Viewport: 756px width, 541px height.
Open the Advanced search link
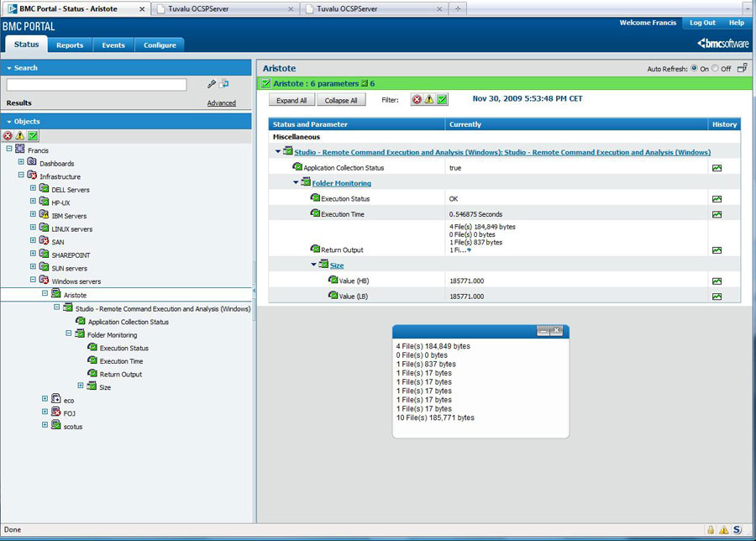pyautogui.click(x=222, y=103)
